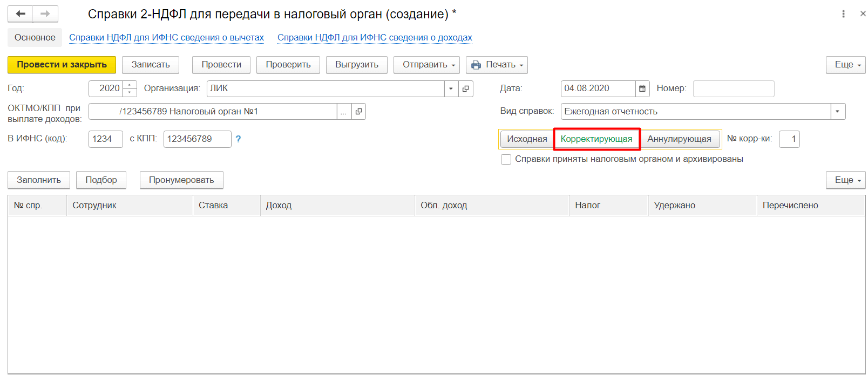
Task: Click the Провести button
Action: point(221,65)
